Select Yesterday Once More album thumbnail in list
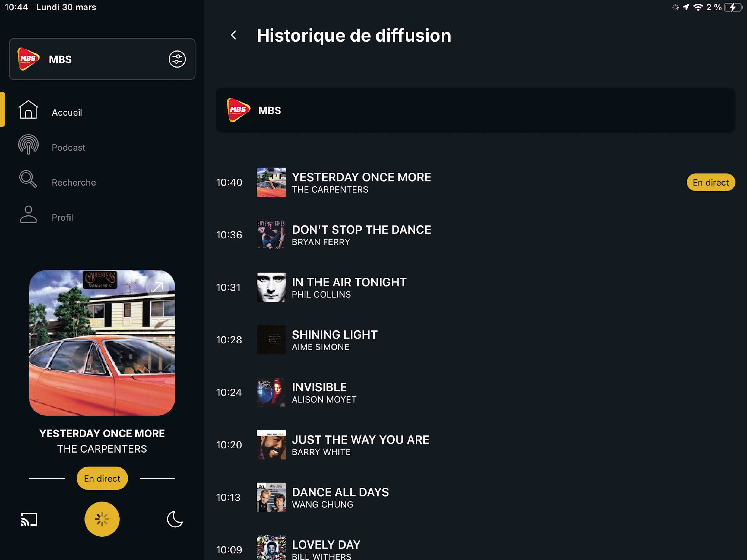This screenshot has height=560, width=747. pos(271,182)
